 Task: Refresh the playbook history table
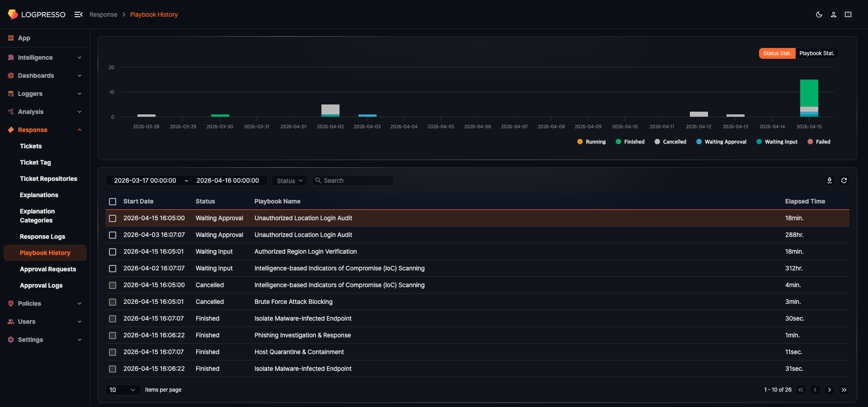[844, 180]
